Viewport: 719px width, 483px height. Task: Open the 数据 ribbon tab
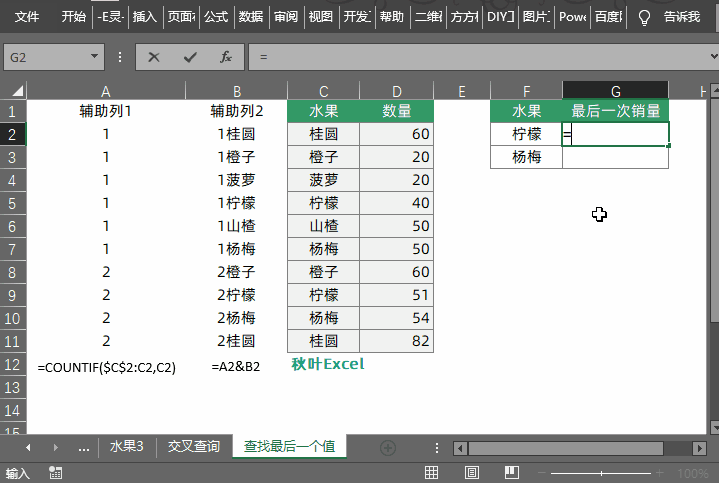(251, 17)
